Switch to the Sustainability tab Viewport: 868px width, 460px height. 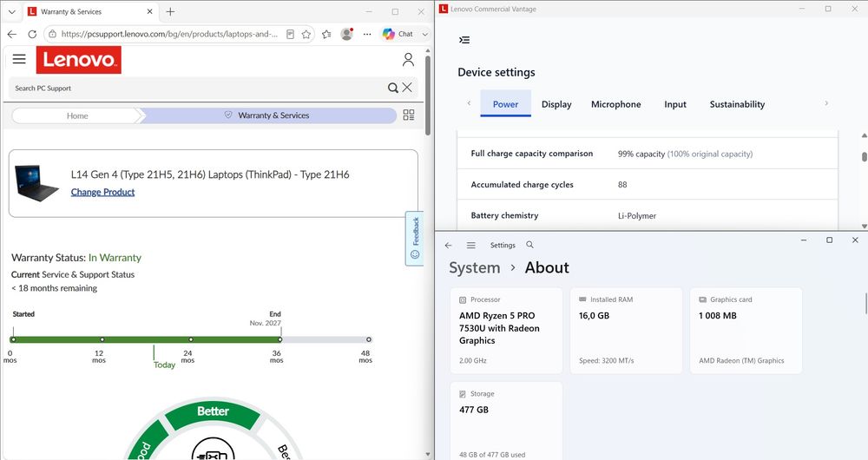coord(737,104)
